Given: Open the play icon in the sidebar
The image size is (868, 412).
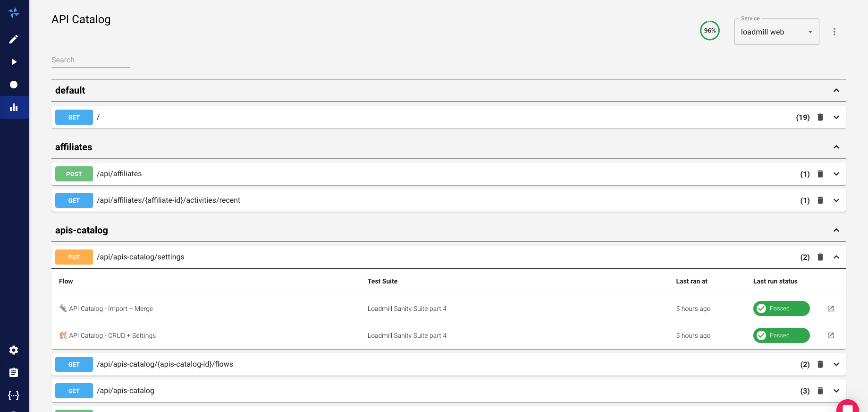Looking at the screenshot, I should tap(14, 62).
